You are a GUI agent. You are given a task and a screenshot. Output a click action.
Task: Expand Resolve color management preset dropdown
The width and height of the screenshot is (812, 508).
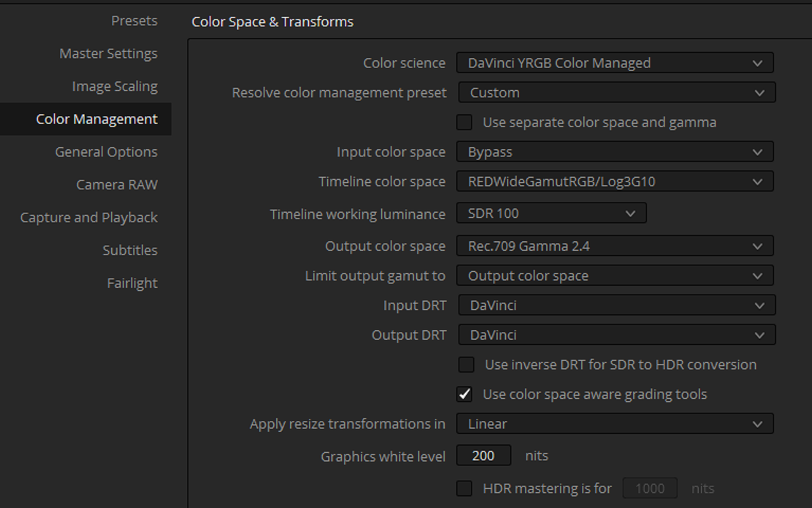[617, 93]
